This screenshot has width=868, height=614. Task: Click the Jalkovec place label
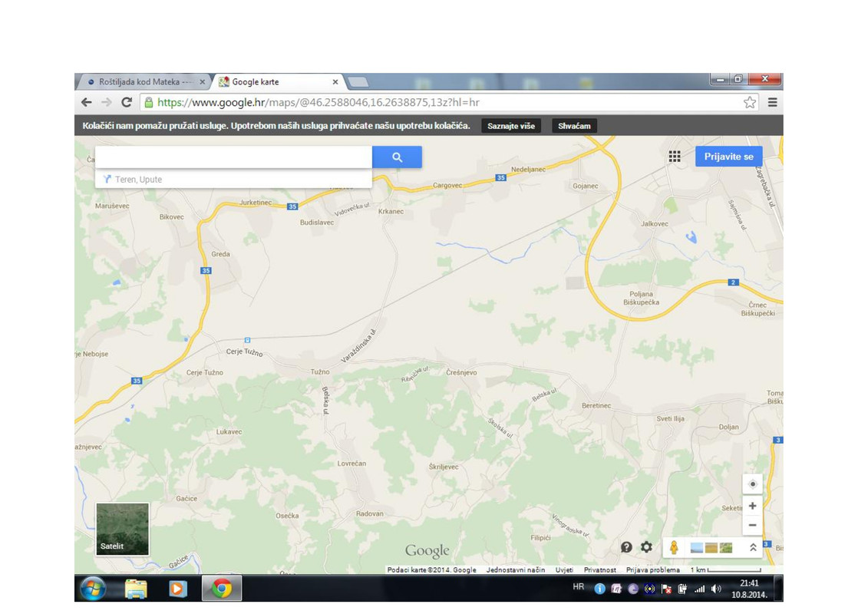(655, 223)
